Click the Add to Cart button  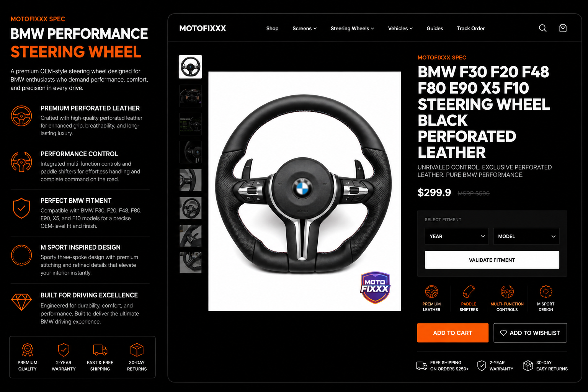coord(452,333)
